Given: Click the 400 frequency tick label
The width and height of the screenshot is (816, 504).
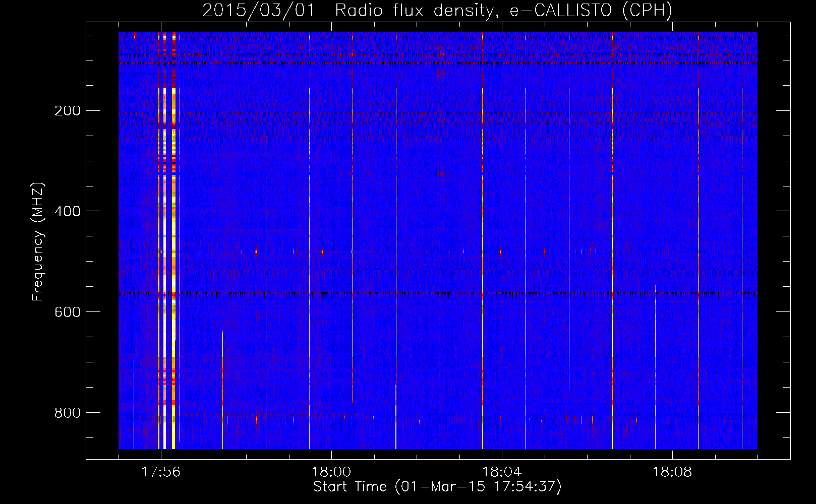Looking at the screenshot, I should tap(68, 211).
